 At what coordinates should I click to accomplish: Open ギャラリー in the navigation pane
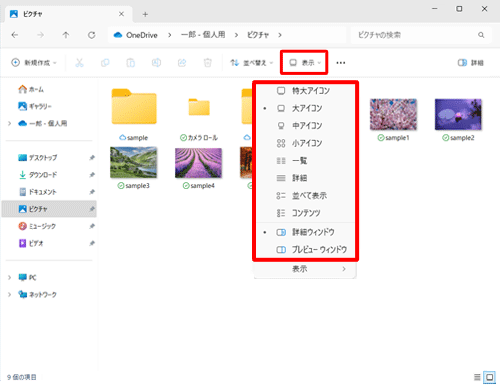(34, 106)
